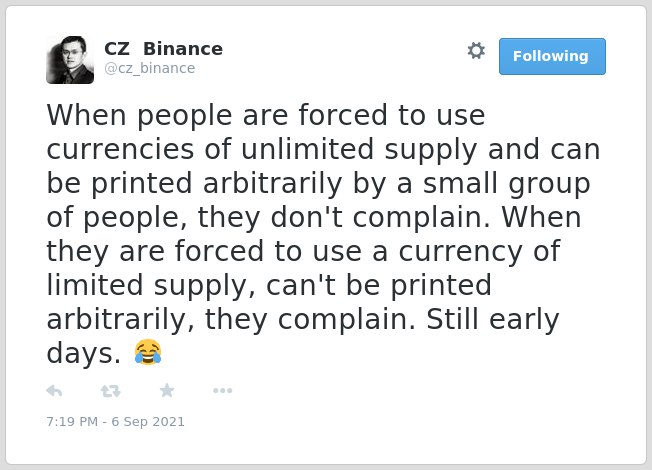This screenshot has height=470, width=652.
Task: Click the tweet line starting 'limited supply'
Action: pyautogui.click(x=269, y=285)
